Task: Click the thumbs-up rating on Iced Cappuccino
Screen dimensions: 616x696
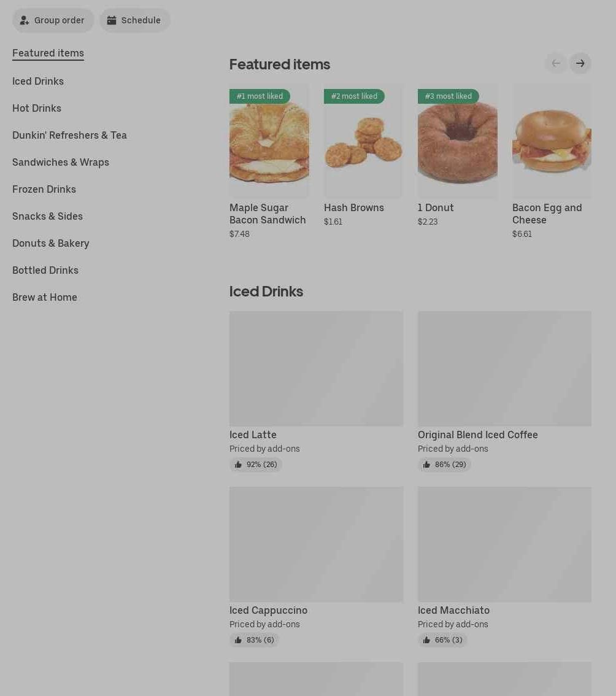Action: pos(254,640)
